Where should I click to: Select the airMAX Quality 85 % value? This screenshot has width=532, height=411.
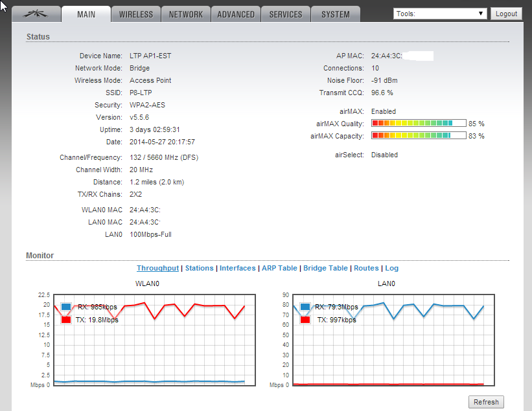(x=476, y=124)
